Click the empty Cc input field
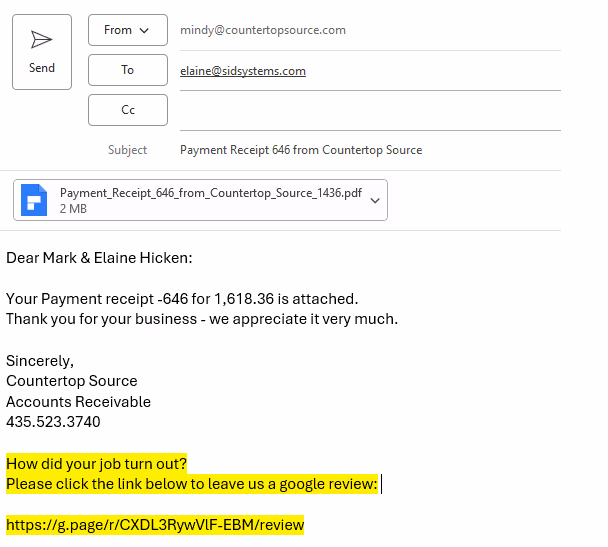608x547 pixels. click(370, 110)
